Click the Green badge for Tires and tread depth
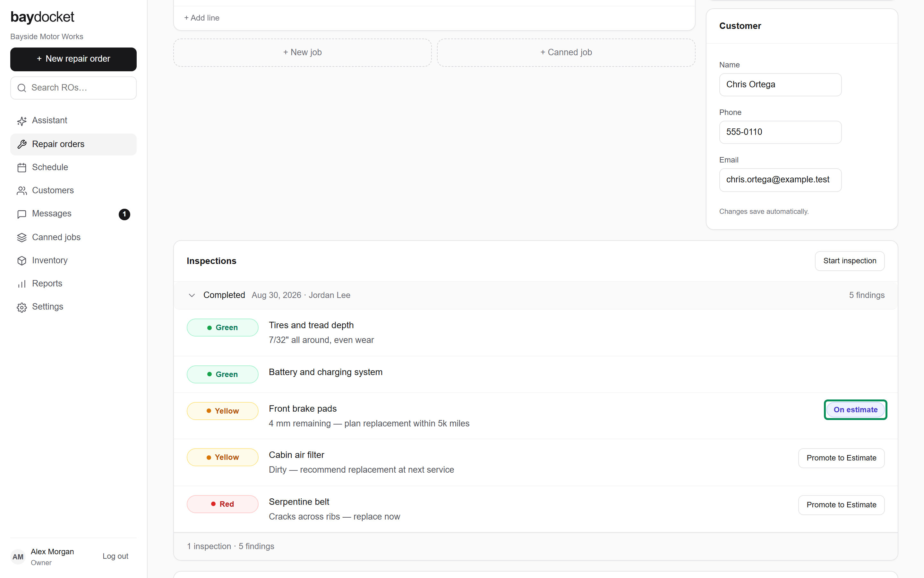Screen dimensions: 924x578 pos(223,328)
